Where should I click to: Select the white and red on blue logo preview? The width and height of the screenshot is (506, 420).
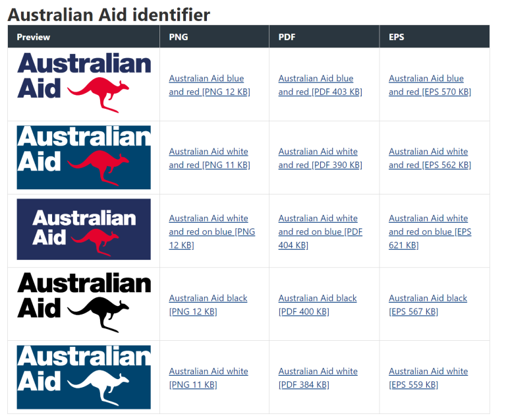(84, 229)
